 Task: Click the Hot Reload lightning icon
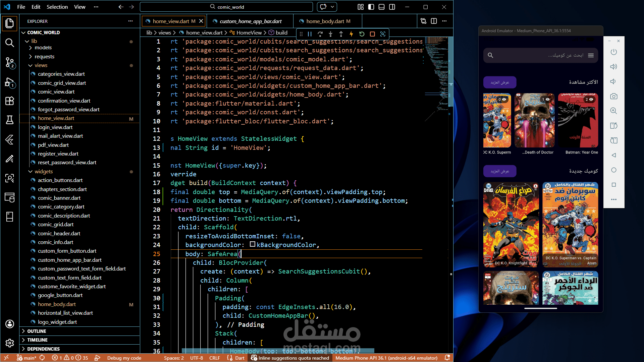click(351, 34)
